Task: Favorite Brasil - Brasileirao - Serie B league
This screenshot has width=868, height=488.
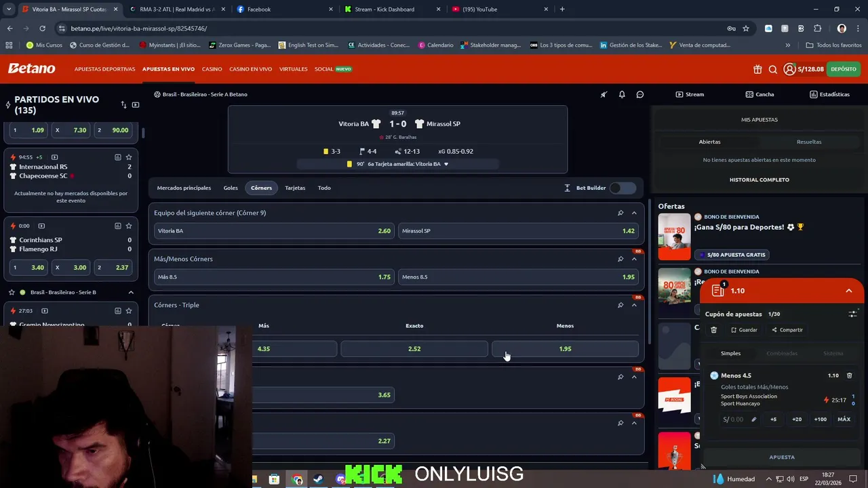Action: pos(12,292)
